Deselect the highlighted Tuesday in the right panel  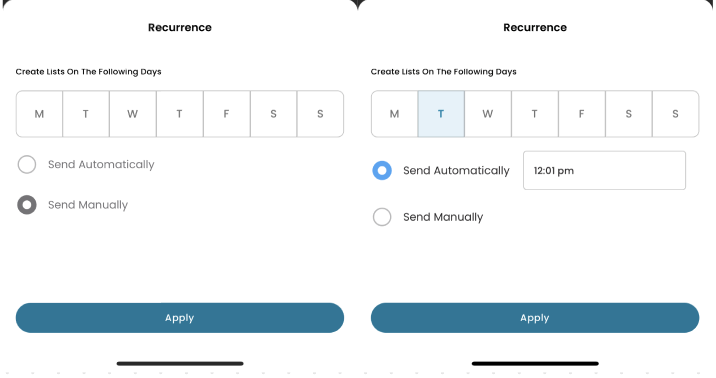coord(441,114)
